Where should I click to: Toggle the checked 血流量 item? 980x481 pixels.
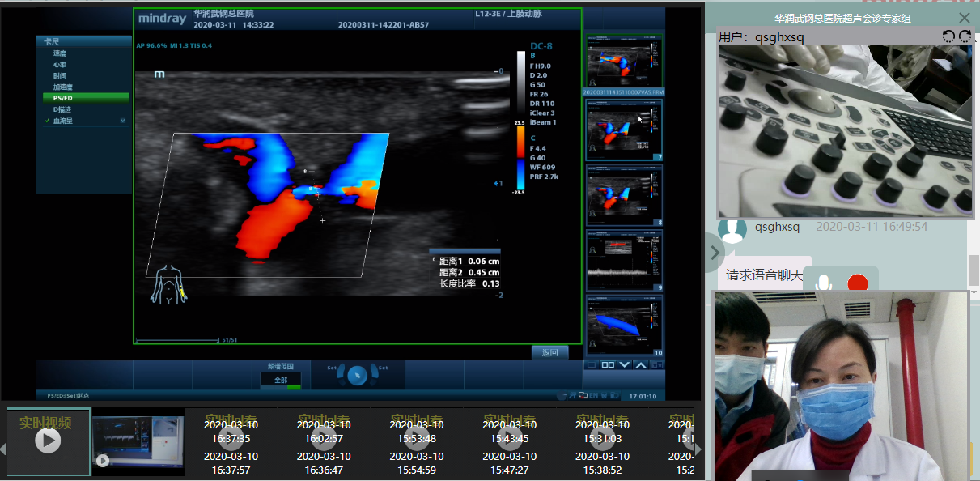(x=63, y=121)
